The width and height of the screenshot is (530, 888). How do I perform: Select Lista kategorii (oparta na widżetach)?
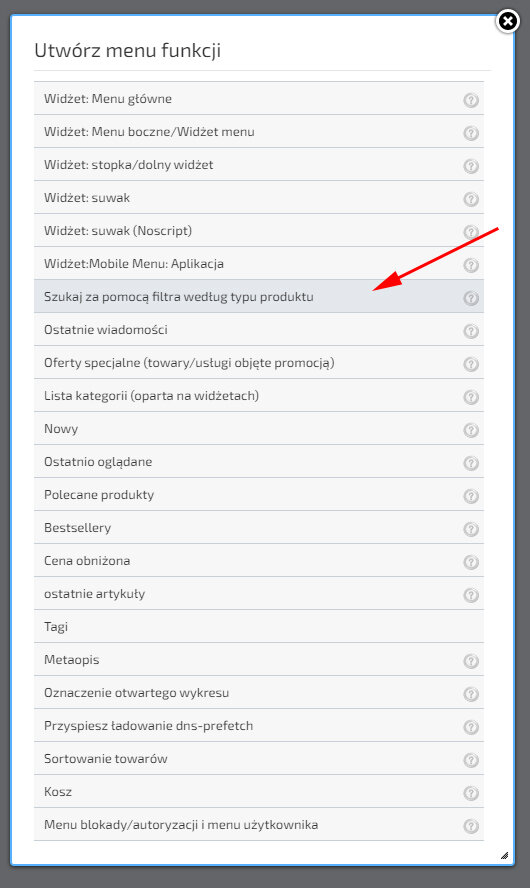tap(259, 395)
